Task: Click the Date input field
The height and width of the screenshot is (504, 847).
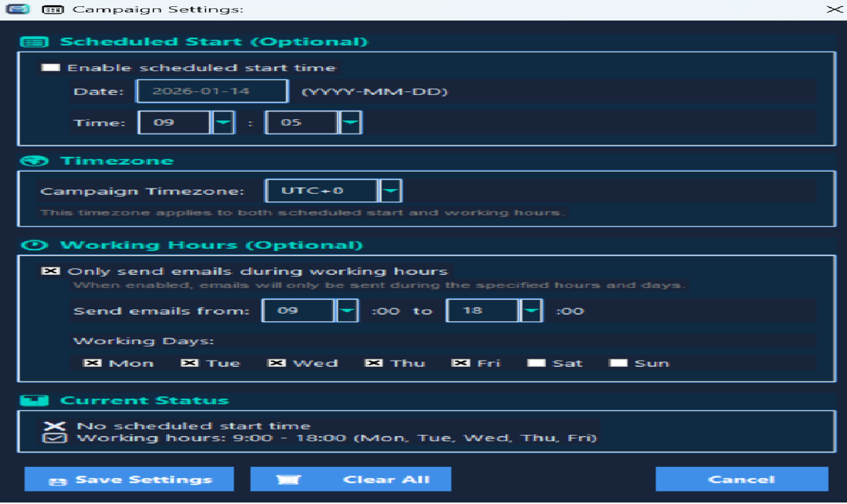Action: point(212,91)
